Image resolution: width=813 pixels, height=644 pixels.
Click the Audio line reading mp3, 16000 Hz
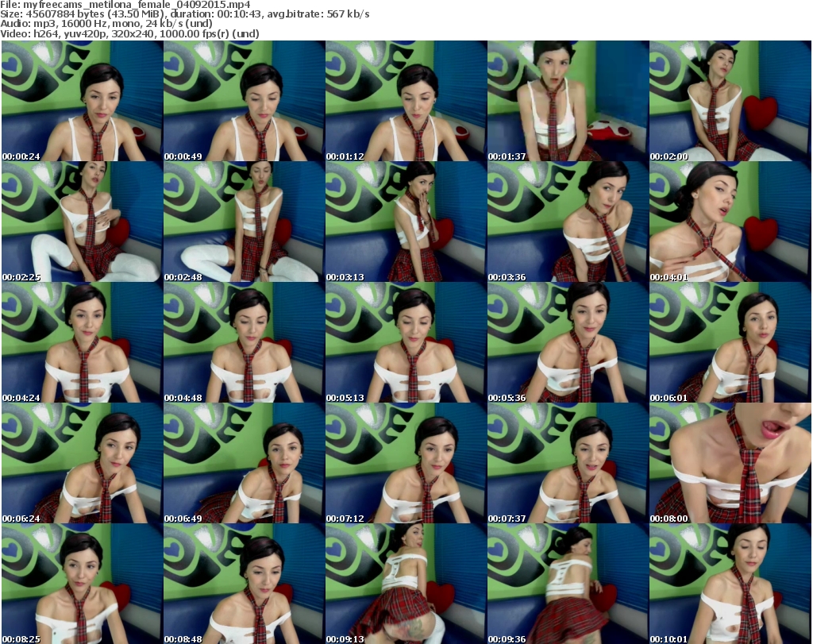pos(106,24)
